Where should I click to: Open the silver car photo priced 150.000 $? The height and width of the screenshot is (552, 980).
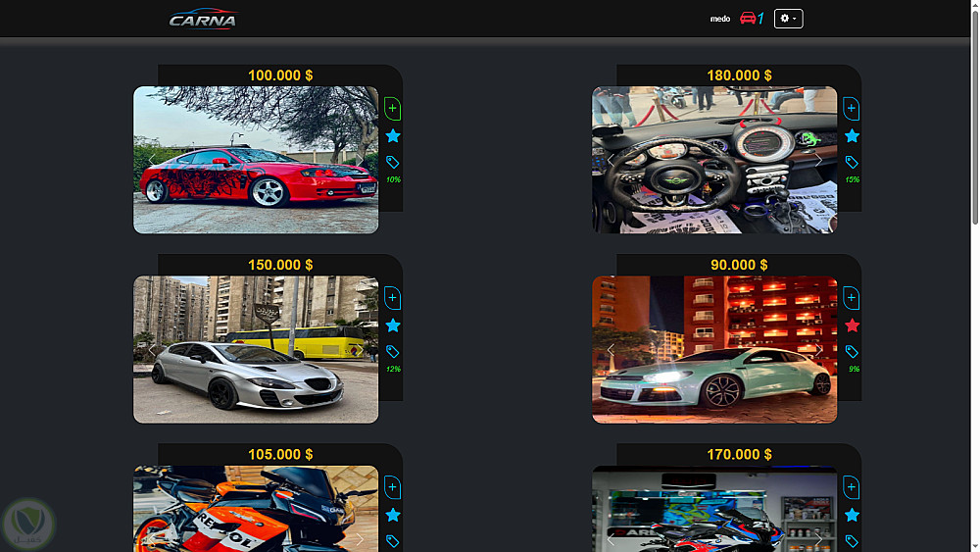pos(256,350)
